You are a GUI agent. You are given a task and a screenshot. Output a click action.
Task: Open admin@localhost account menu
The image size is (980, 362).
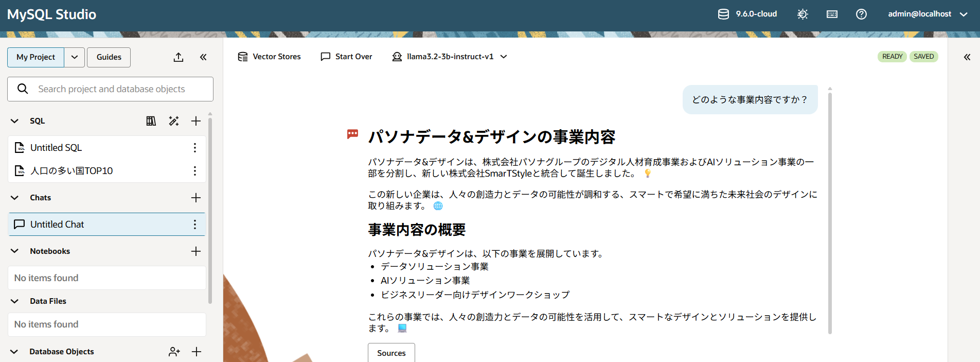(927, 14)
